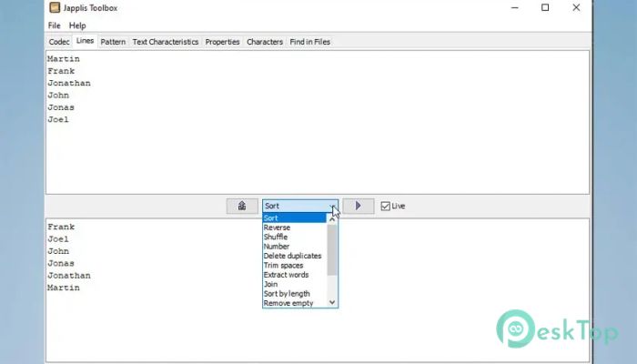637x364 pixels.
Task: Switch to the Lines tab
Action: click(x=85, y=41)
